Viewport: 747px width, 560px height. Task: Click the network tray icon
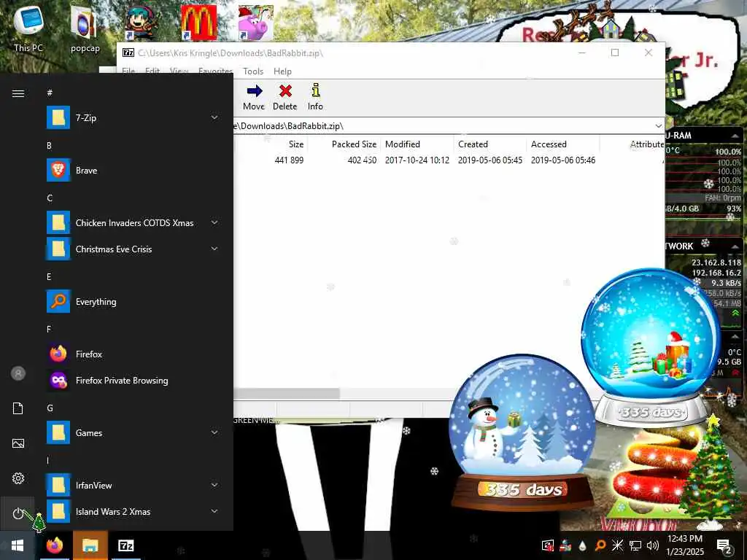(635, 545)
